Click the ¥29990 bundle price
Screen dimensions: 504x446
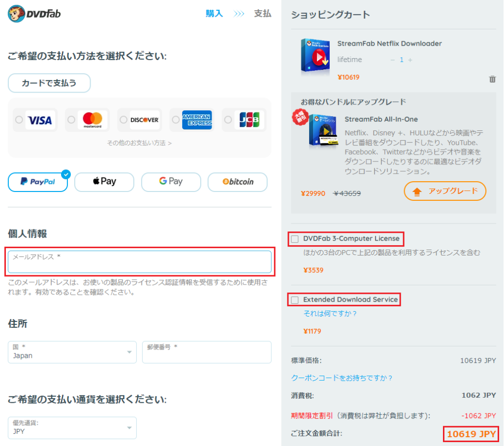pos(313,193)
